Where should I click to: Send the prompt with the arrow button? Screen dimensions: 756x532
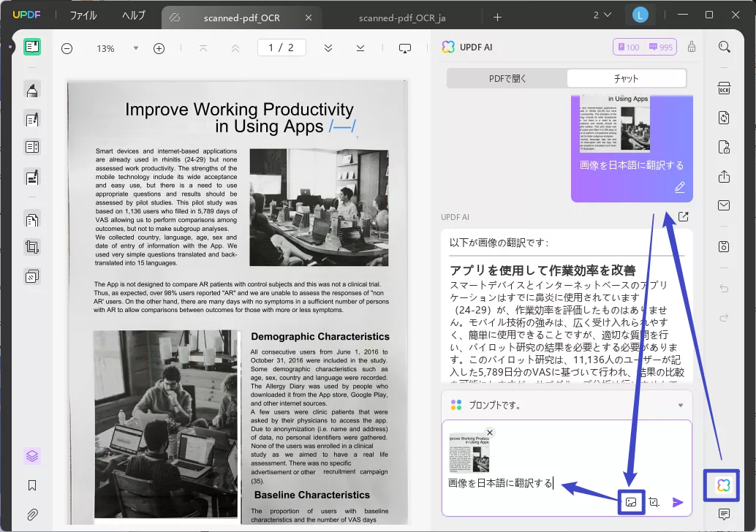[x=678, y=503]
